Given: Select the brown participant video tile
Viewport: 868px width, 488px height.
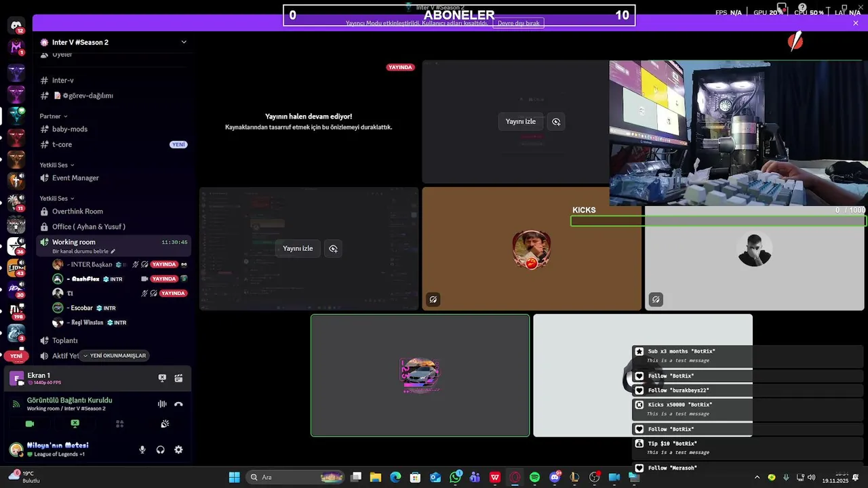Looking at the screenshot, I should pos(532,249).
